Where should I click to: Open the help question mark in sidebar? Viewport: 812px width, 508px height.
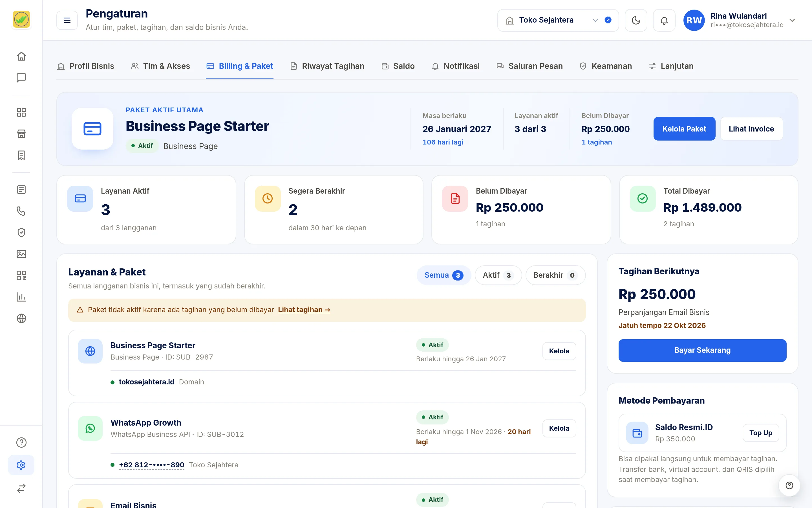click(21, 443)
